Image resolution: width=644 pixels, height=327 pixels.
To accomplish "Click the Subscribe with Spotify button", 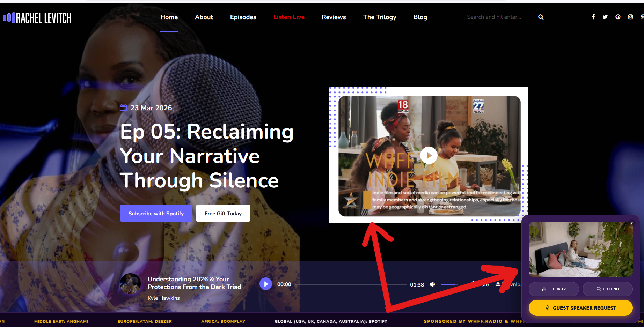I will point(156,213).
